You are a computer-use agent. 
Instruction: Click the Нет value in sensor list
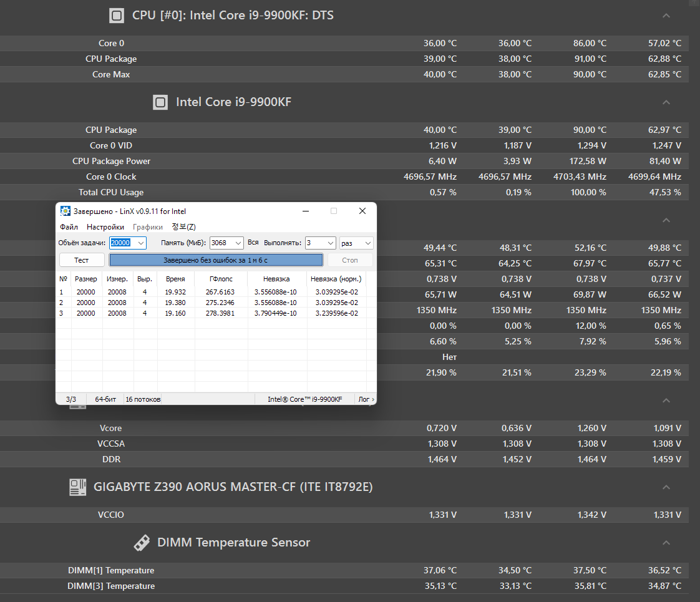(450, 357)
